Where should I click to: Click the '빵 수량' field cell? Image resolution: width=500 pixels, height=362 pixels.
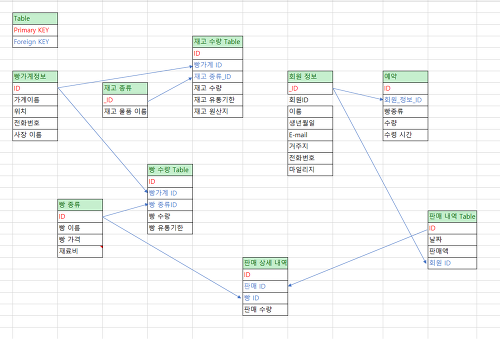[170, 217]
